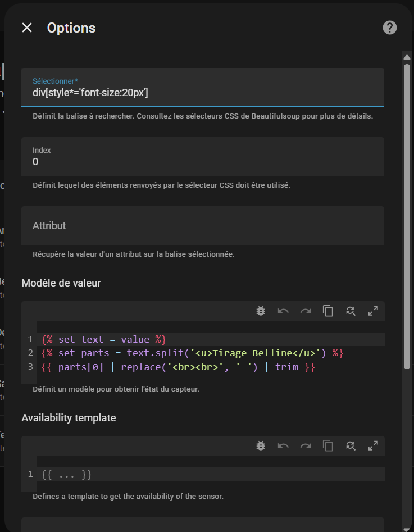Open find and replace in Availability template
Viewport: 414px width, 532px height.
coord(351,445)
